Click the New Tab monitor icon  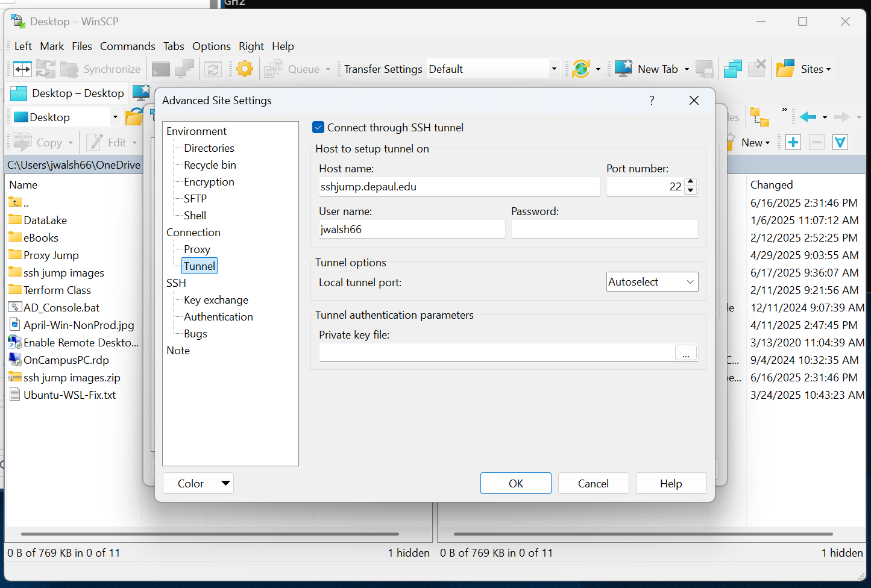point(623,69)
